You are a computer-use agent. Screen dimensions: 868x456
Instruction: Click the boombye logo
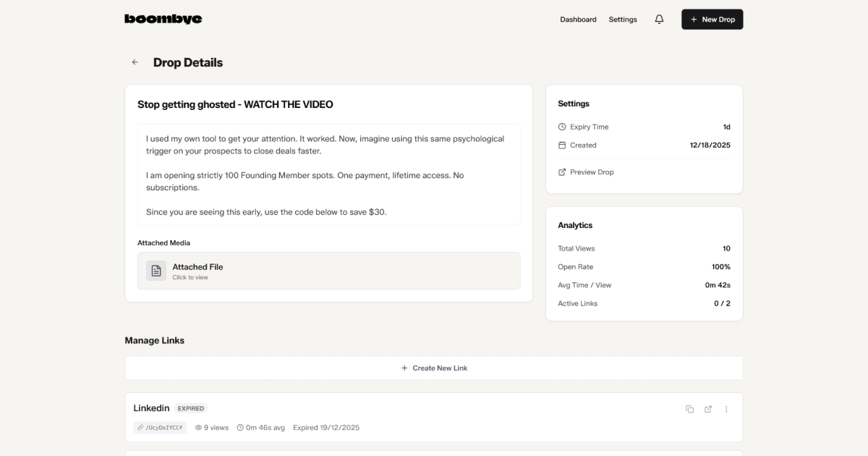coord(163,19)
